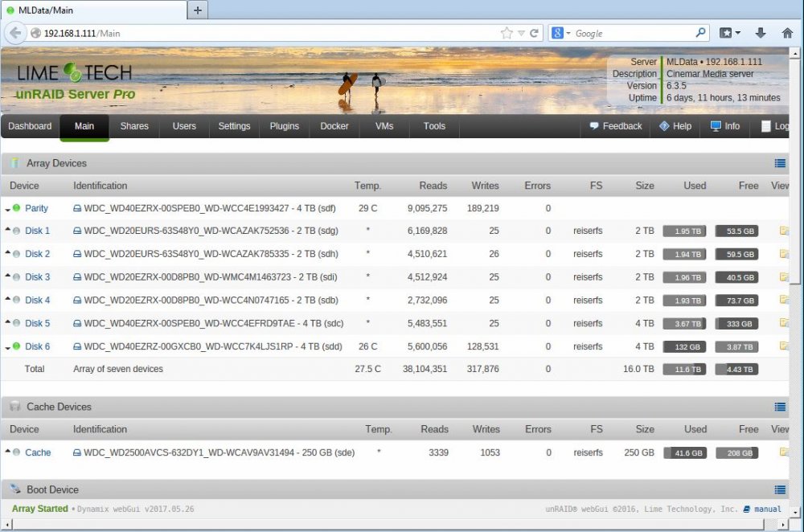Browse Disk 3 via its folder icon
The width and height of the screenshot is (804, 532).
pyautogui.click(x=784, y=276)
